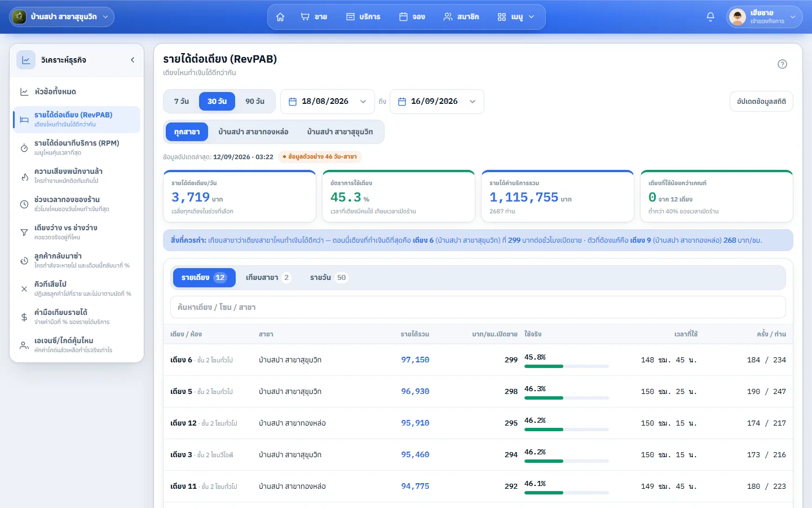Open the sales menu in top nav

click(x=314, y=17)
